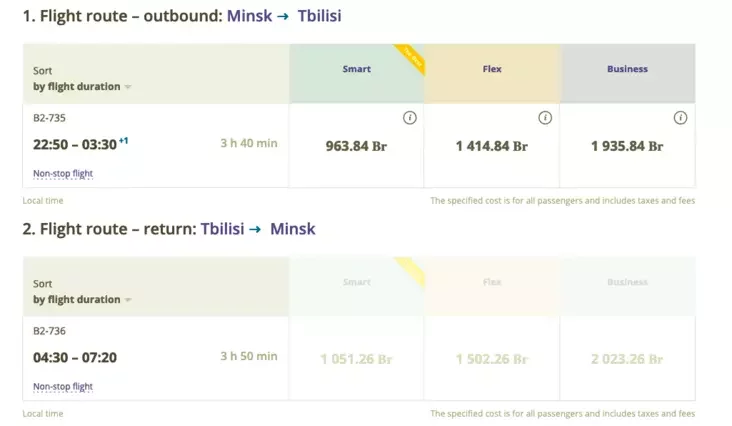Open info icon for Business fare

tap(680, 118)
